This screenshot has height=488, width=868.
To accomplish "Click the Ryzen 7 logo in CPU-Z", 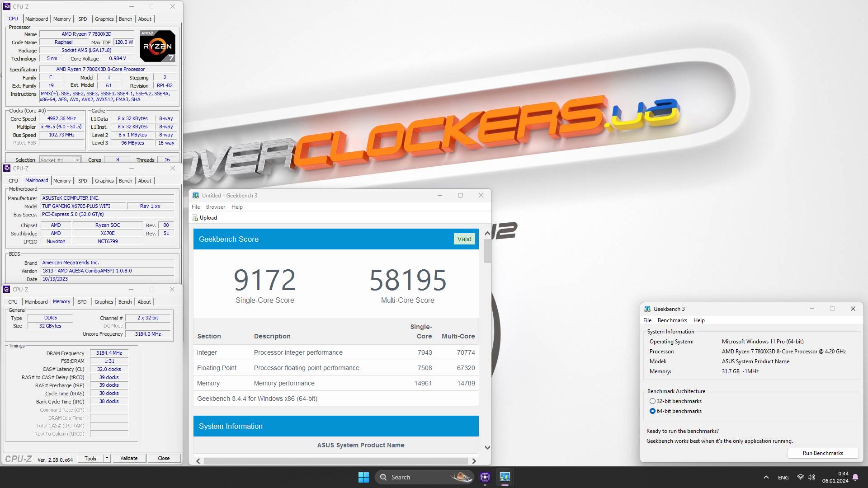I will click(157, 46).
